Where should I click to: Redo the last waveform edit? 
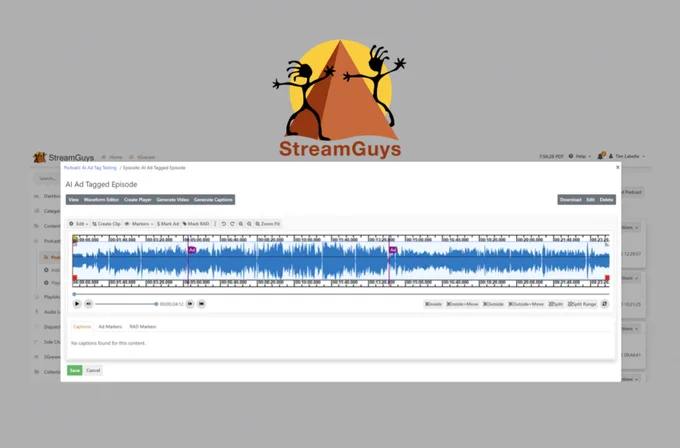232,224
